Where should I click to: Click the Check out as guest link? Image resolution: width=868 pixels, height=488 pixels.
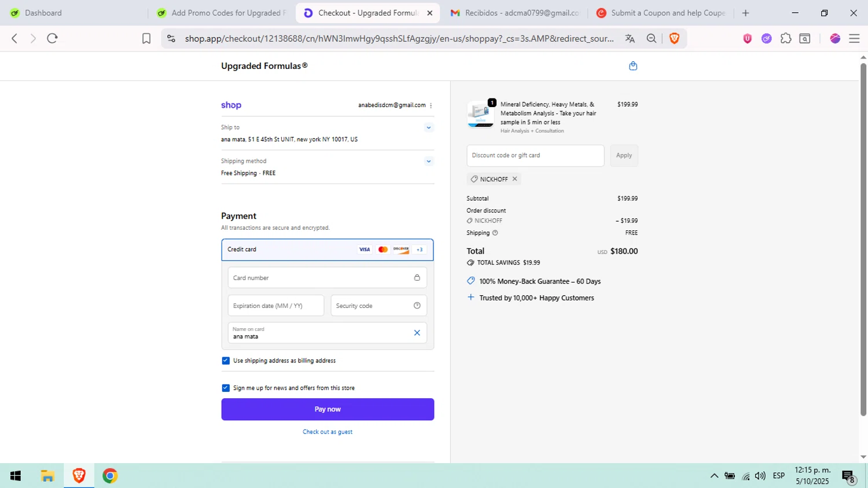point(328,432)
